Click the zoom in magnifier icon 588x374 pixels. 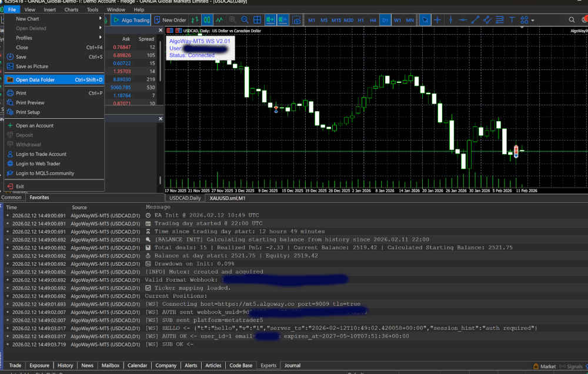pos(232,20)
